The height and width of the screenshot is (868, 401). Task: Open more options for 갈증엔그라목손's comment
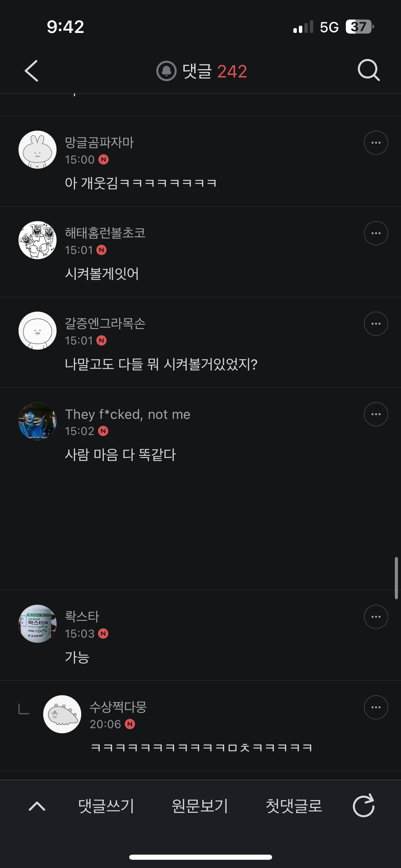click(376, 324)
